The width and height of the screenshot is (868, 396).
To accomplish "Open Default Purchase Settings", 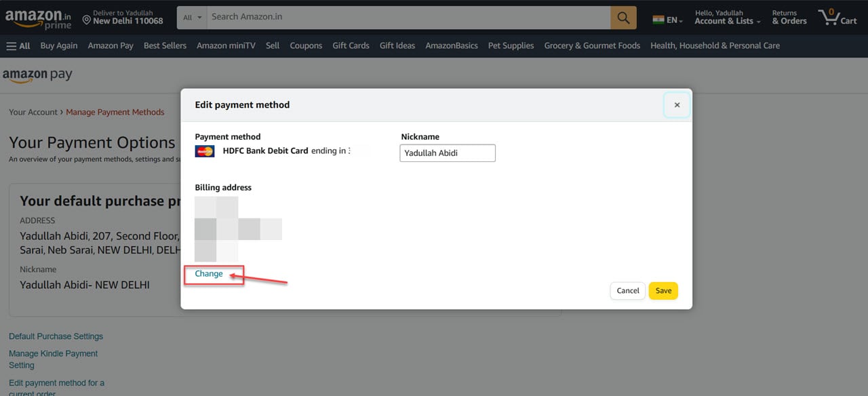I will 55,336.
